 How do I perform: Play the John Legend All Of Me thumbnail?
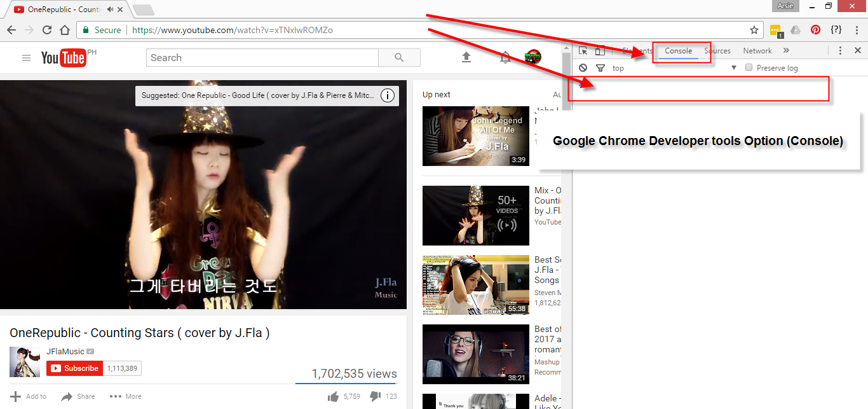pos(476,136)
